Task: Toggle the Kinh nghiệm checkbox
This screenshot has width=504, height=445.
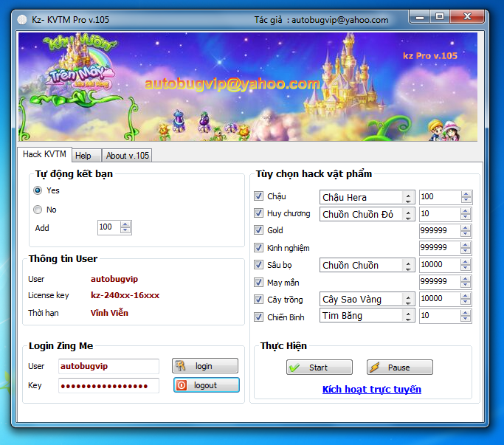Action: coord(258,247)
